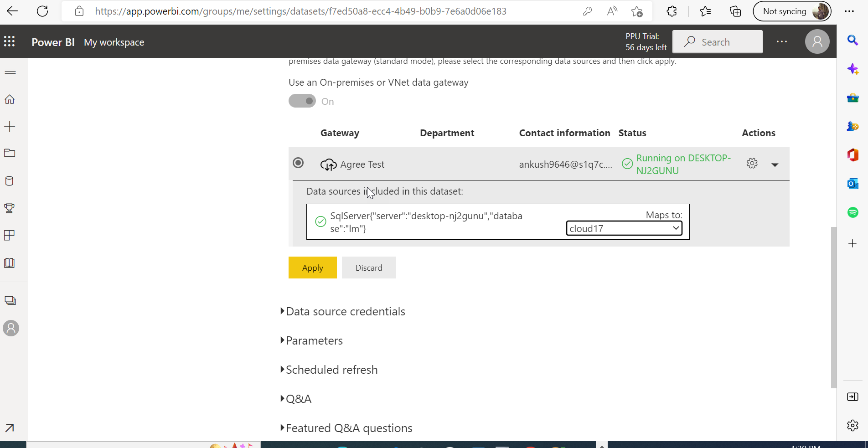Click the password key icon in address bar

pyautogui.click(x=587, y=11)
